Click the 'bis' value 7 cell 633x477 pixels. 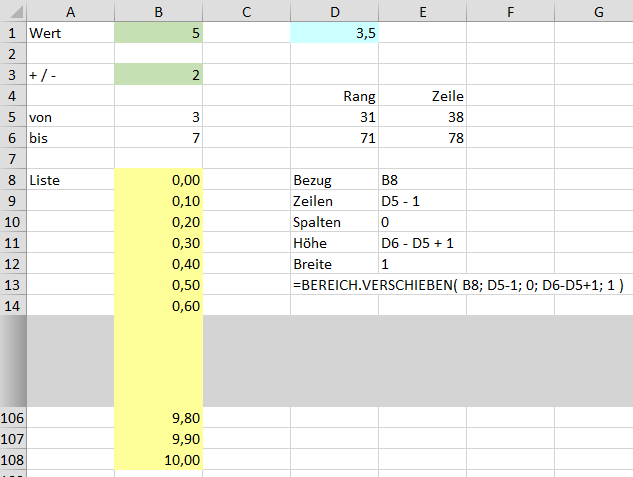click(x=158, y=138)
